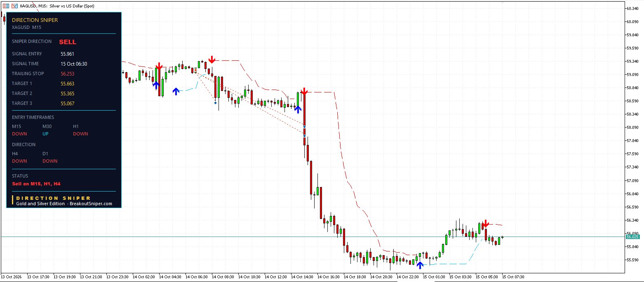Viewport: 644px width, 282px height.
Task: Click the Target 2 value 55.365
Action: click(x=67, y=93)
